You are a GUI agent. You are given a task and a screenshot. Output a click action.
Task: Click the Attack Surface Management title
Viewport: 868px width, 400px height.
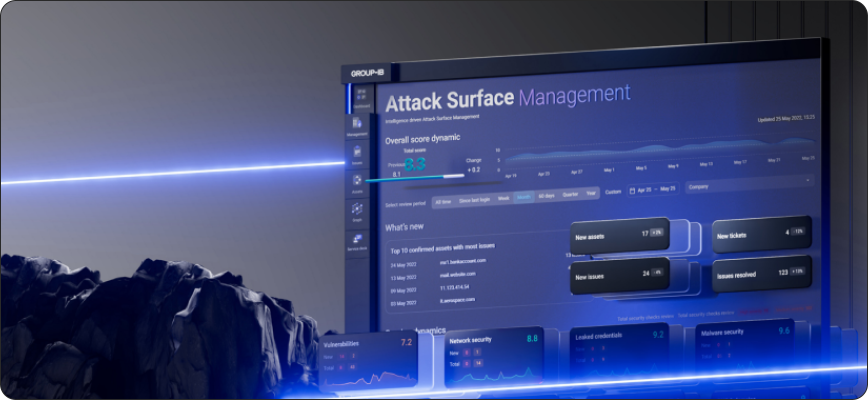pos(507,98)
